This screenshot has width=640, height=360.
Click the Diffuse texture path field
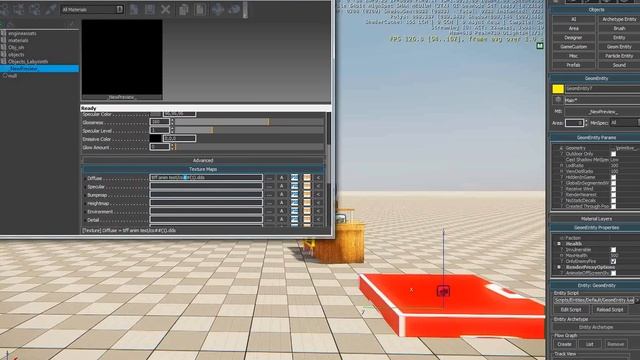206,178
